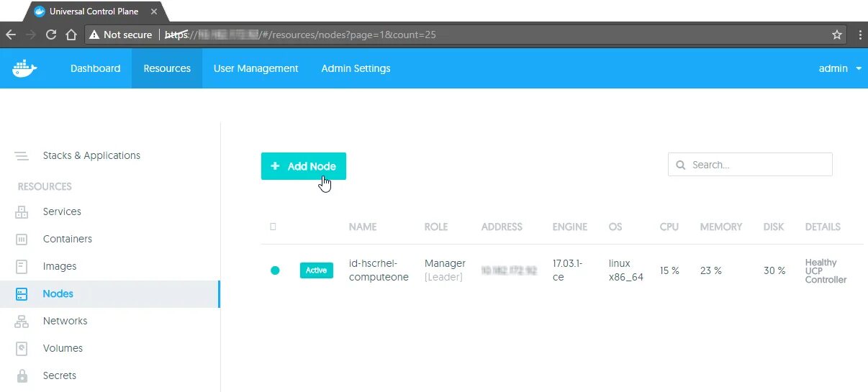Click the DISK column header

(x=774, y=227)
